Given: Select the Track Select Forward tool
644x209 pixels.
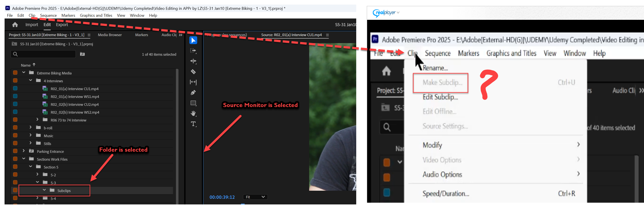Looking at the screenshot, I should pyautogui.click(x=193, y=51).
